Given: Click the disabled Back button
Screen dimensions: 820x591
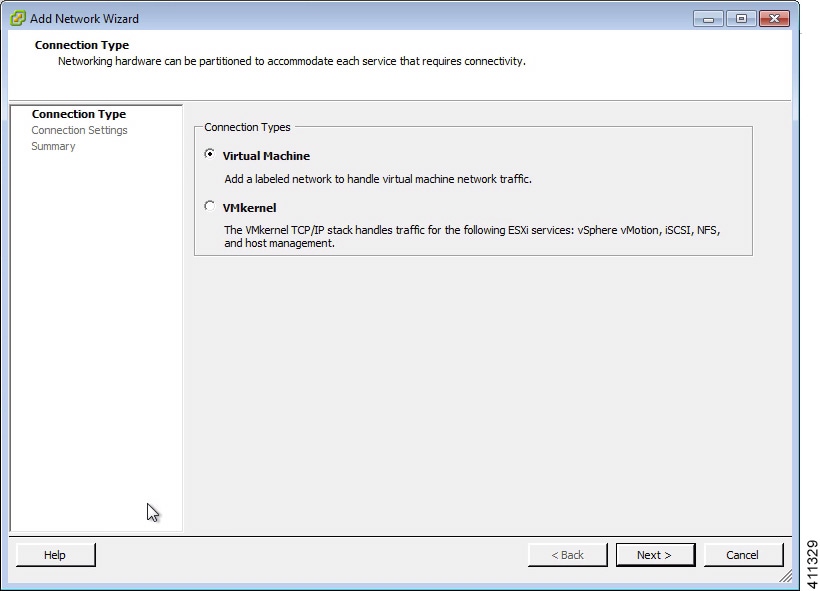Looking at the screenshot, I should [x=567, y=555].
